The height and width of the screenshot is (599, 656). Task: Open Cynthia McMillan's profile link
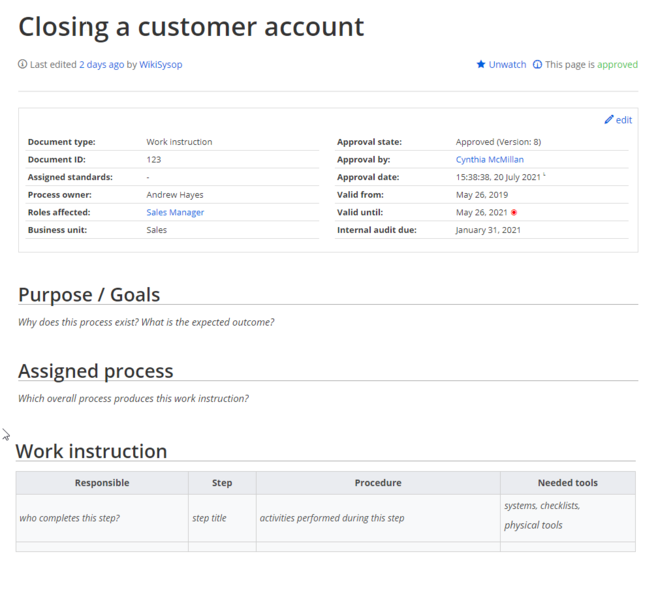click(x=489, y=160)
